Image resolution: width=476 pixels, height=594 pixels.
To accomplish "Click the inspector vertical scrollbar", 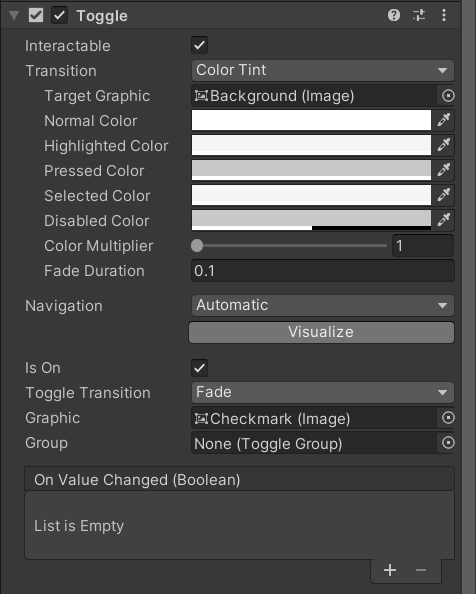I will coord(469,297).
